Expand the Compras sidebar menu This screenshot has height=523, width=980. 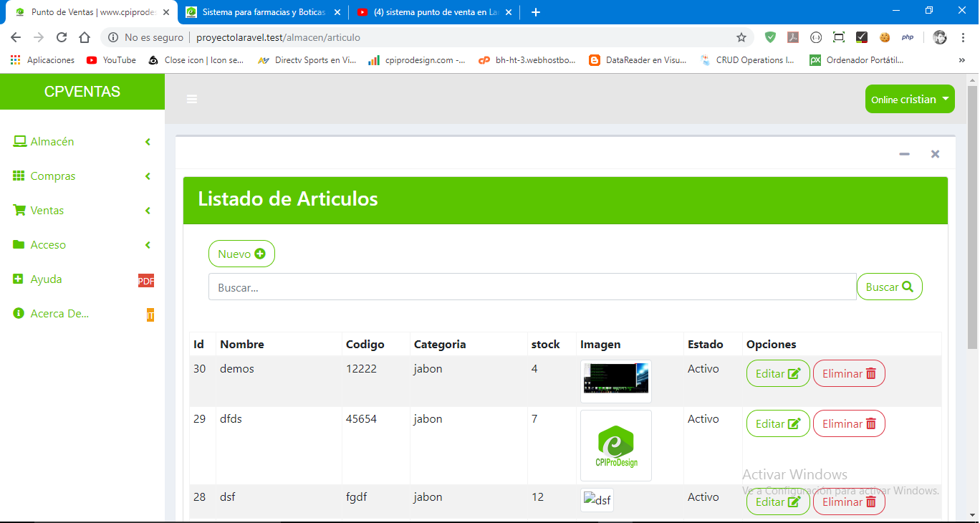(52, 176)
